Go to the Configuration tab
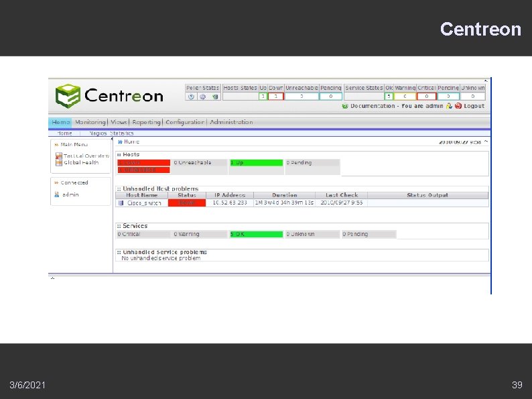Screen dimensions: 532x399 [x=185, y=122]
